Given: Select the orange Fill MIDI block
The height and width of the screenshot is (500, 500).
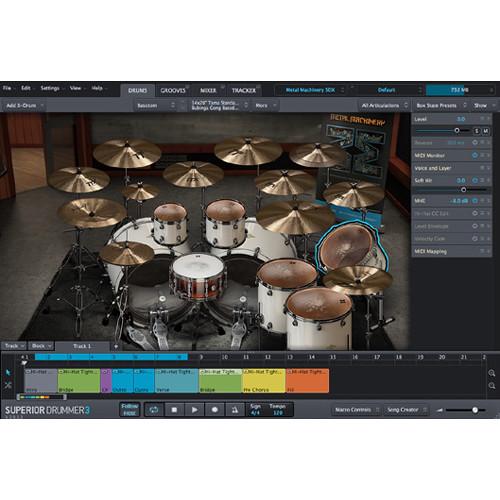Looking at the screenshot, I should point(308,380).
